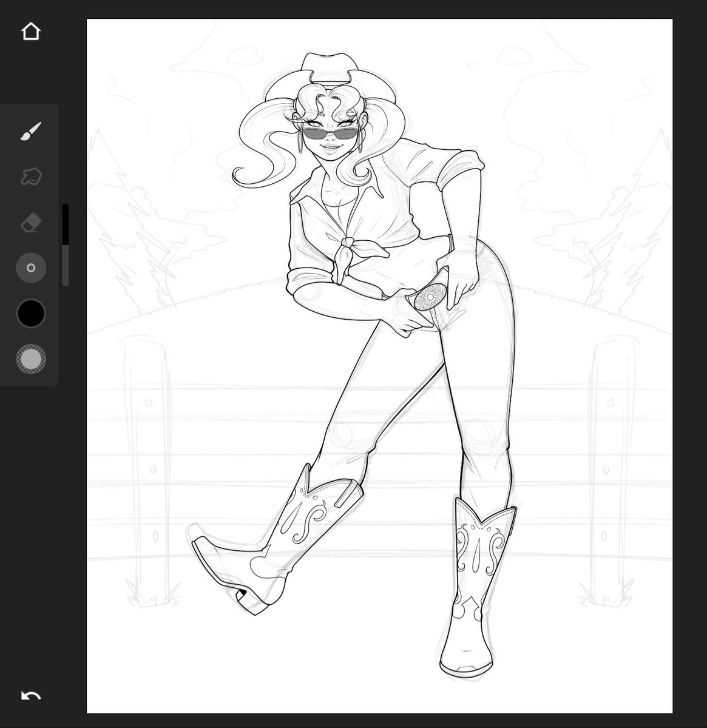The image size is (707, 728).
Task: Undo the last stroke
Action: click(31, 696)
